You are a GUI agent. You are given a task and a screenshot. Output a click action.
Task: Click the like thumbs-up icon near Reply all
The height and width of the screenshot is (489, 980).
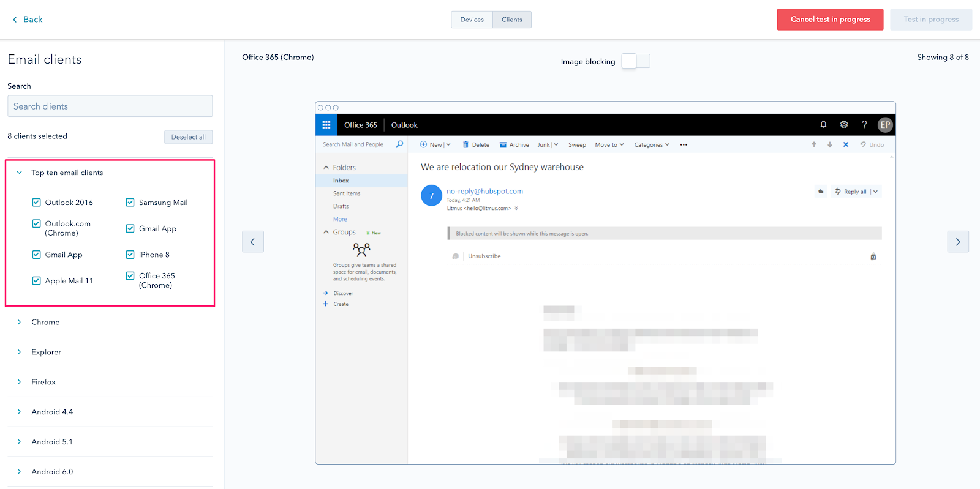pos(821,192)
